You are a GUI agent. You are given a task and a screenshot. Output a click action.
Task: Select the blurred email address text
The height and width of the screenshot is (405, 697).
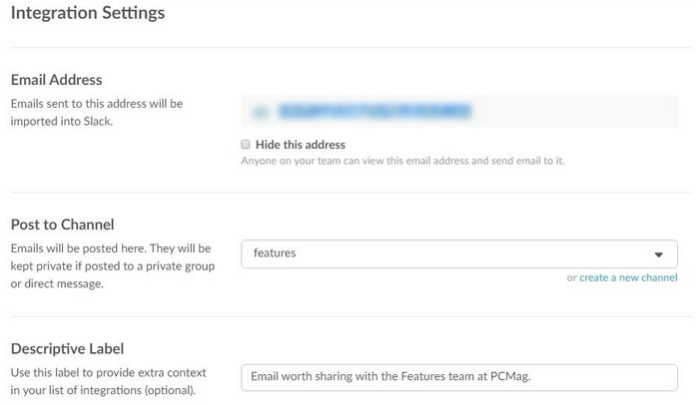(375, 111)
